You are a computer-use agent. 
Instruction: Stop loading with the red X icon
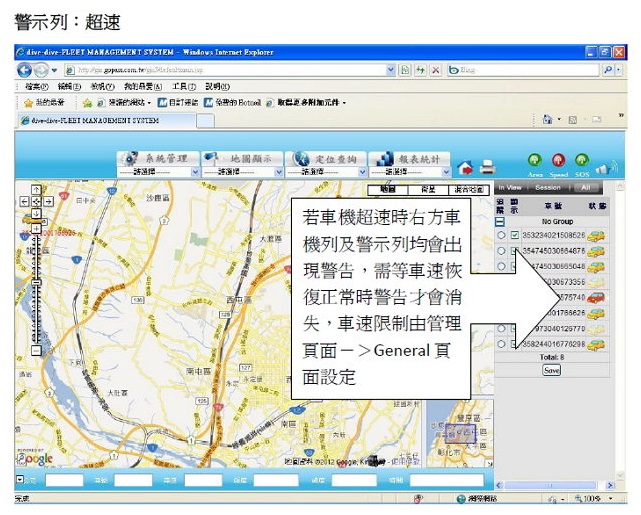(436, 70)
